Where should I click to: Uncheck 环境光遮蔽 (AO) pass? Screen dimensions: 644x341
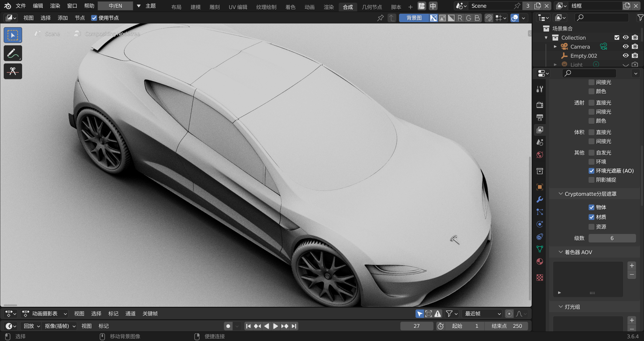coord(591,171)
